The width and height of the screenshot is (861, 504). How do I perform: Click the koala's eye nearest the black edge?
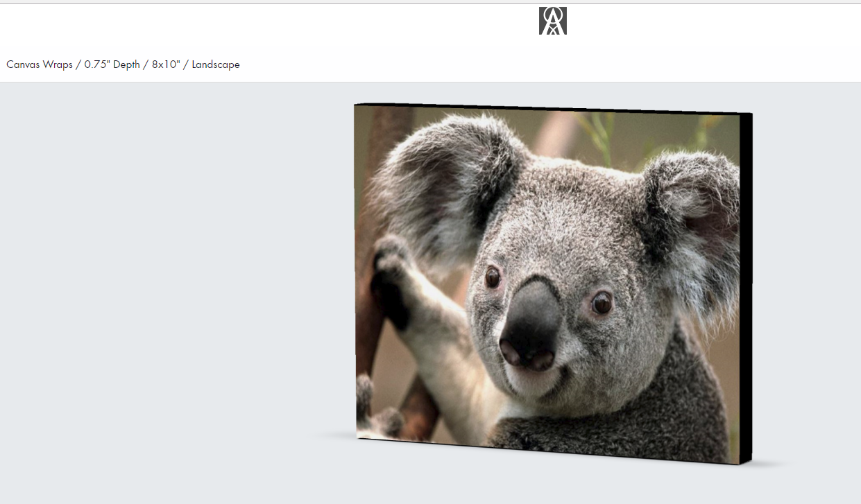point(601,302)
